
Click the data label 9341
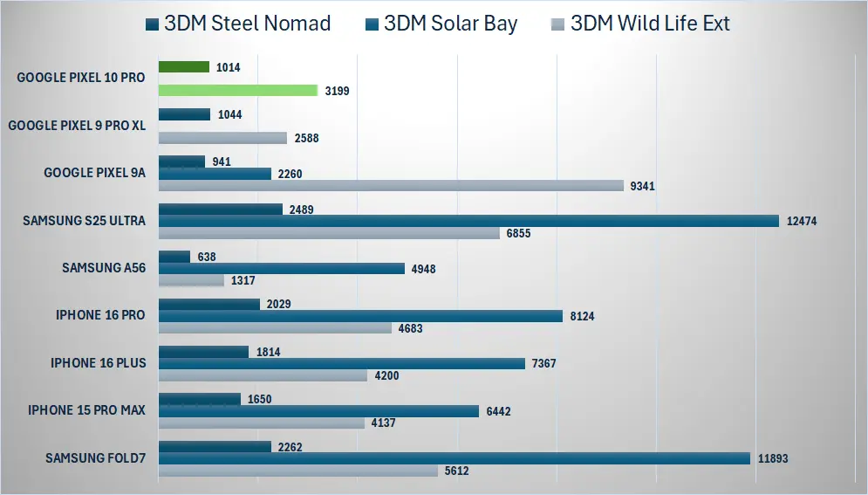643,186
